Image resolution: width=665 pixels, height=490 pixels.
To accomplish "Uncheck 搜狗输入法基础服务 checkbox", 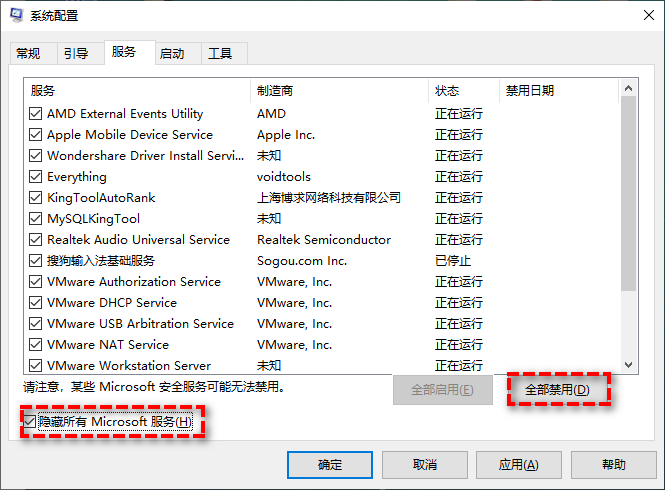I will (36, 260).
